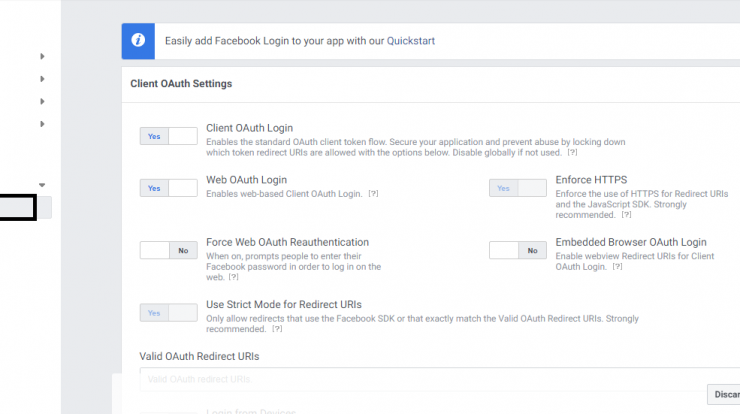Toggle the Client OAuth Login switch

pos(168,136)
